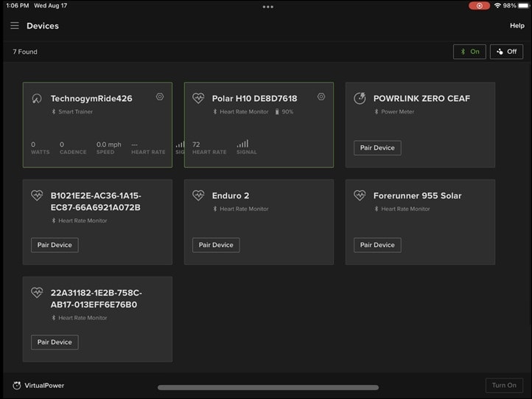Click the battery icon in the status bar
This screenshot has height=399, width=532.
pyautogui.click(x=523, y=6)
